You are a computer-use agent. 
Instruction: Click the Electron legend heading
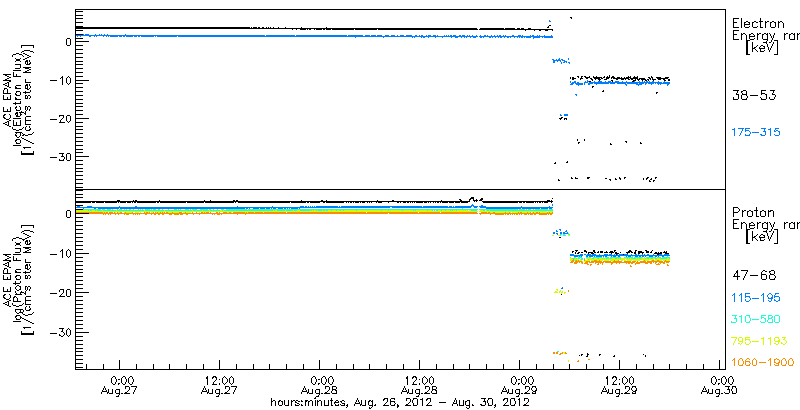click(x=758, y=23)
